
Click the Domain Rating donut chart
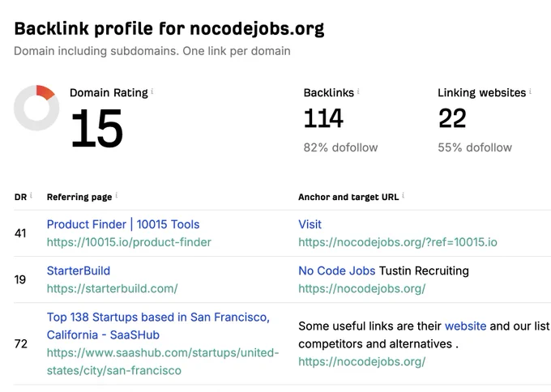(36, 108)
